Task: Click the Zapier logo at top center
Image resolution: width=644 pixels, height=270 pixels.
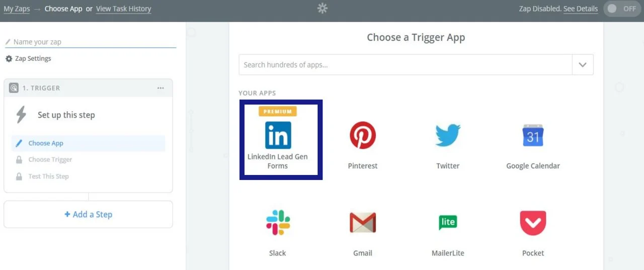Action: point(323,9)
